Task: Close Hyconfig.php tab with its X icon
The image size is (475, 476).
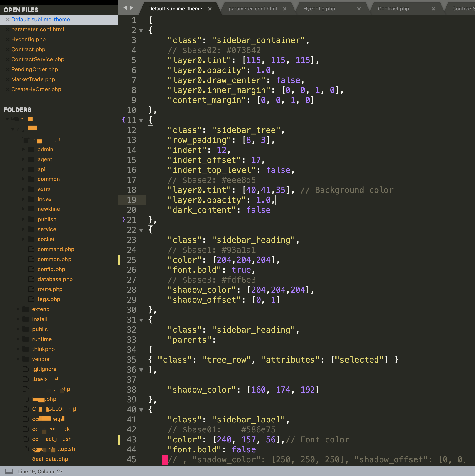Action: pyautogui.click(x=359, y=9)
